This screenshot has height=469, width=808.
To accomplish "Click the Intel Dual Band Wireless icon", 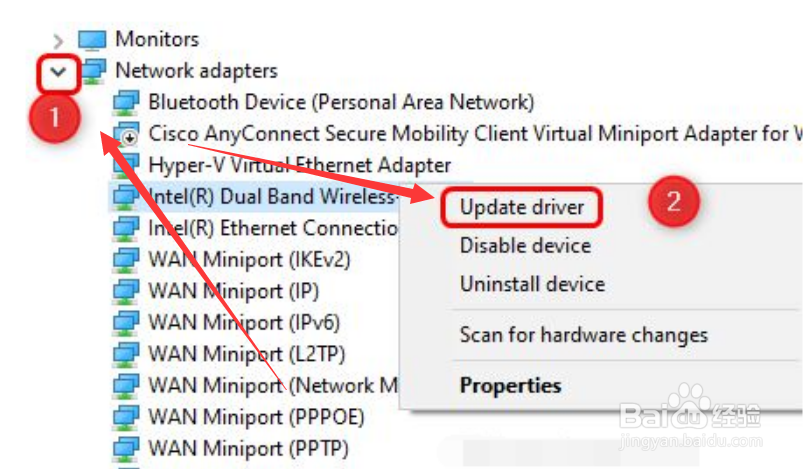I will click(x=126, y=196).
